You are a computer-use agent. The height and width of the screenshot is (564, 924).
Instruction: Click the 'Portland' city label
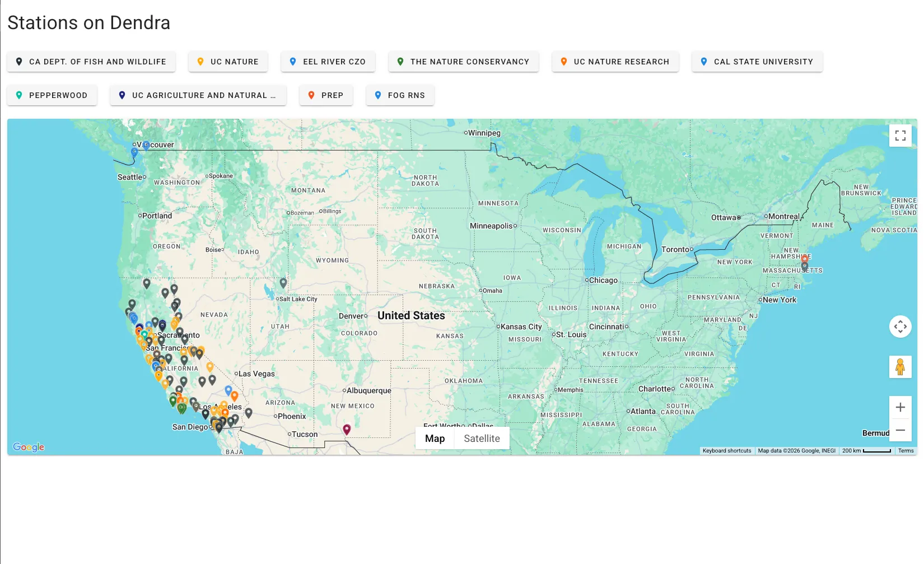coord(157,216)
